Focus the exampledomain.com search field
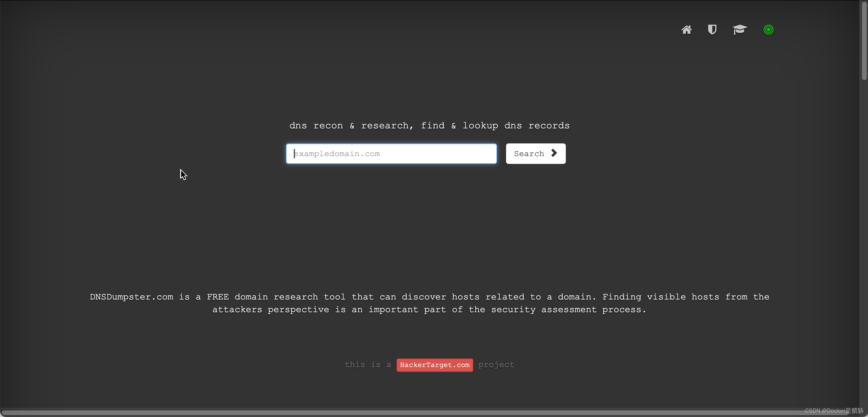868x417 pixels. 391,154
